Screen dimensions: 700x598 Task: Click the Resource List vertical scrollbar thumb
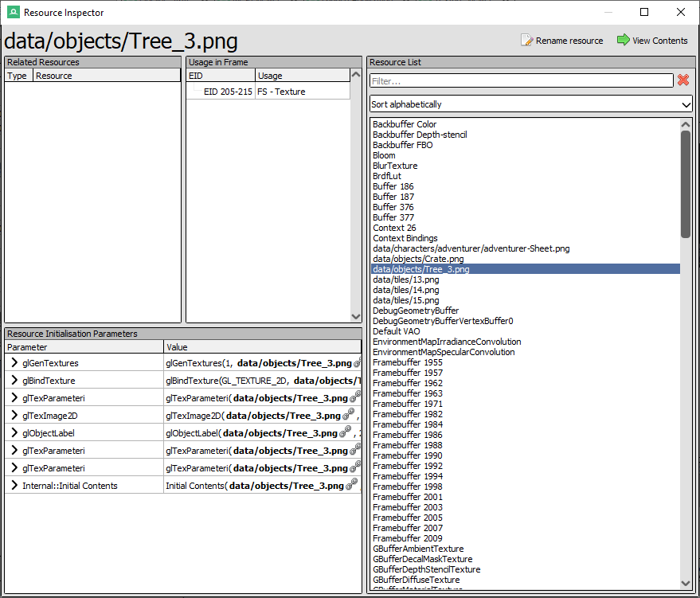pyautogui.click(x=686, y=183)
